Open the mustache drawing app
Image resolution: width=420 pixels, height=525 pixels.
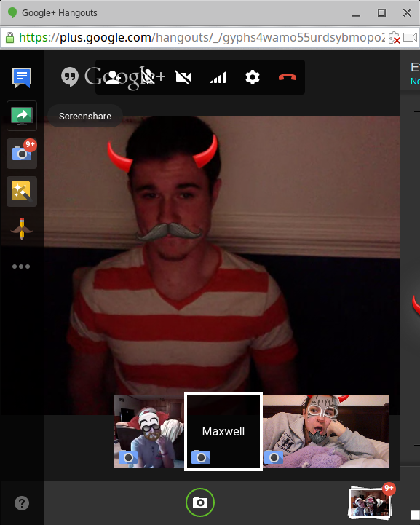coord(22,229)
